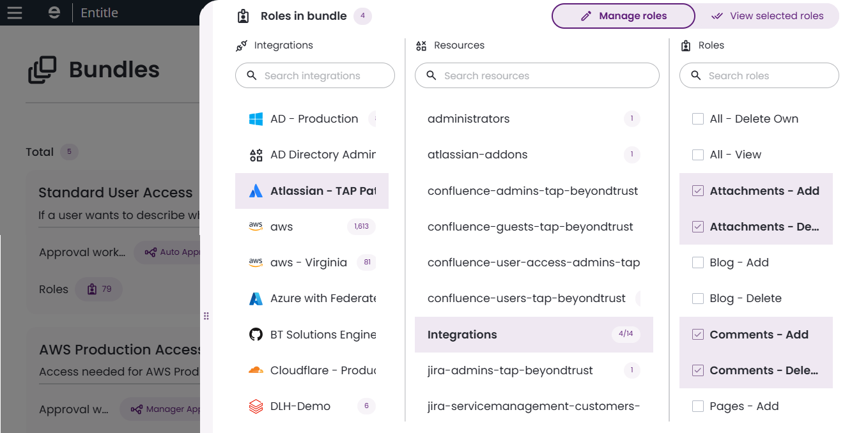Click the aws integration Amazon smile icon
This screenshot has height=433, width=868.
pyautogui.click(x=255, y=226)
